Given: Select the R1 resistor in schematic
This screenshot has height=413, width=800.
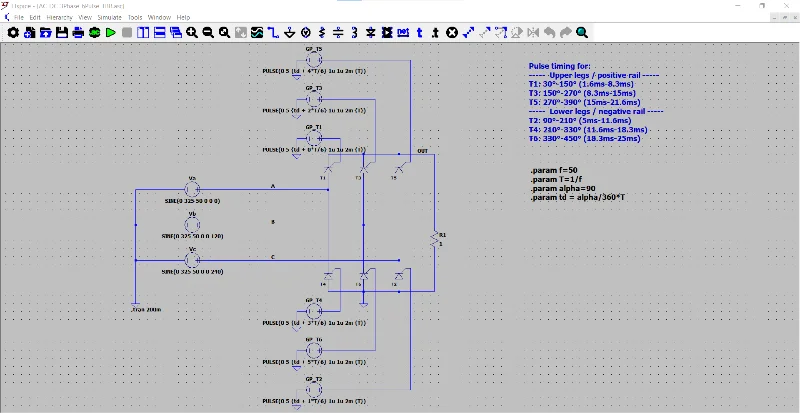Looking at the screenshot, I should 434,238.
